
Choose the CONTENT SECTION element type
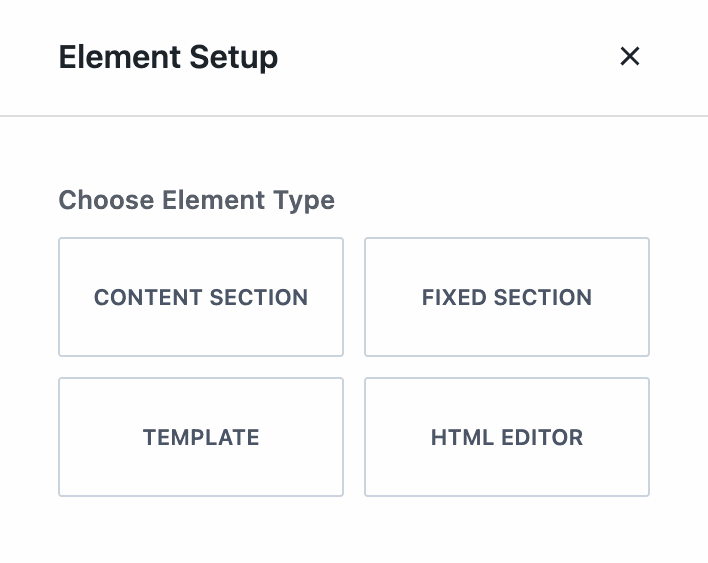[201, 297]
